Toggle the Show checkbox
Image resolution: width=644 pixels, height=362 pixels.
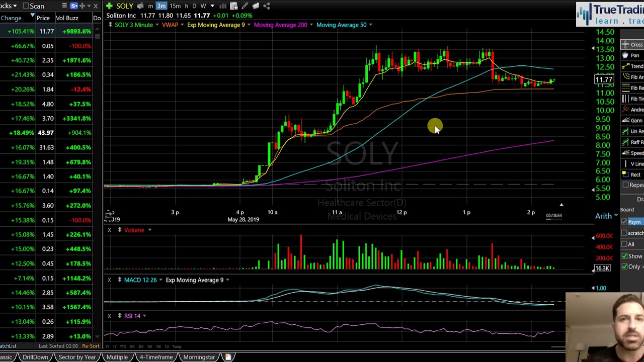tap(624, 256)
